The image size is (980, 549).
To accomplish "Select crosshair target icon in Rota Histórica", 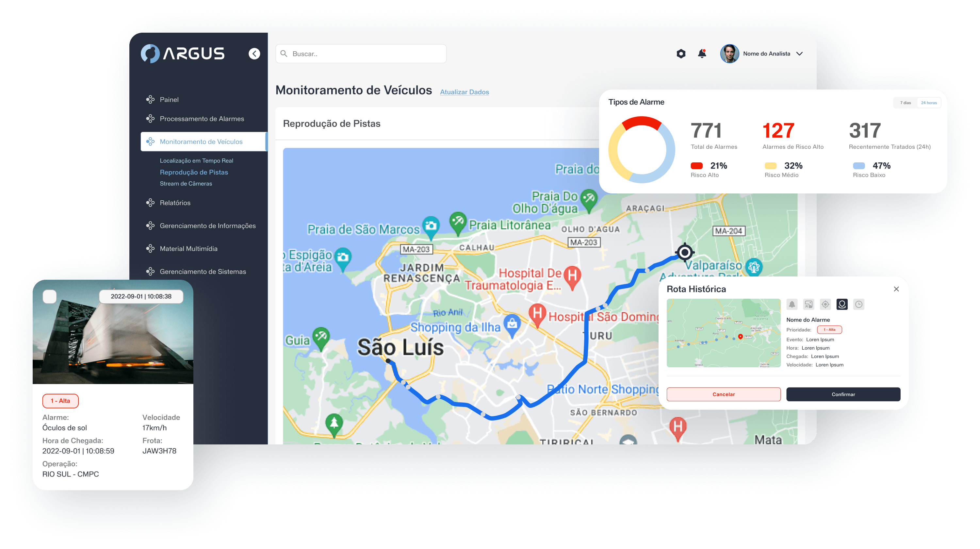I will pos(825,304).
